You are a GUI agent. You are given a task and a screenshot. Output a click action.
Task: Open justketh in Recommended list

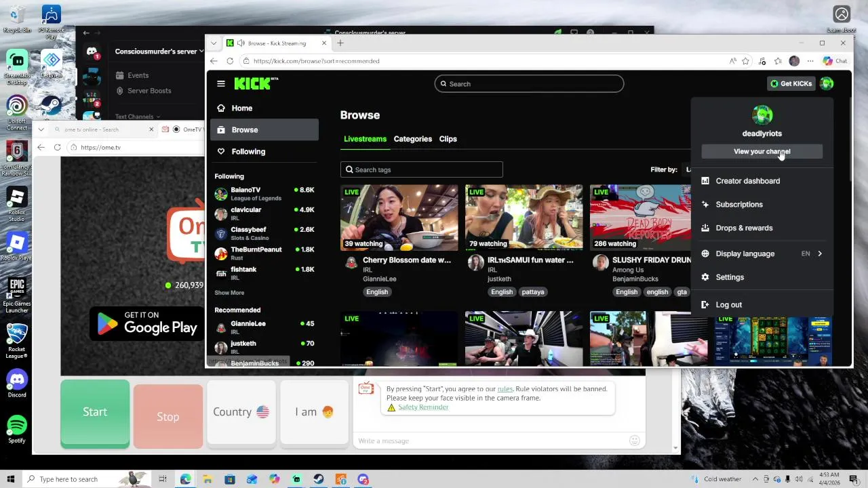pyautogui.click(x=264, y=347)
